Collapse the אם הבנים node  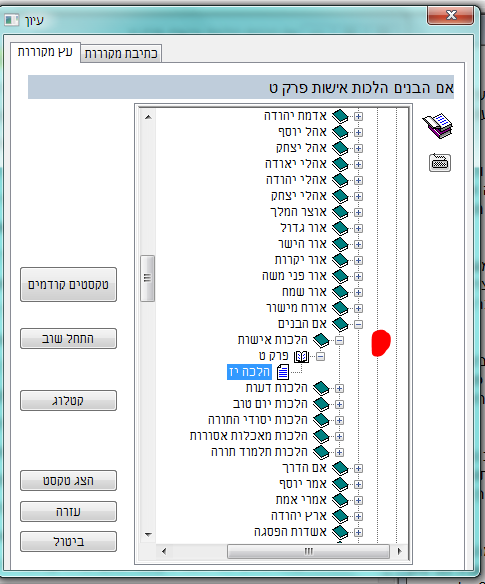pos(358,325)
